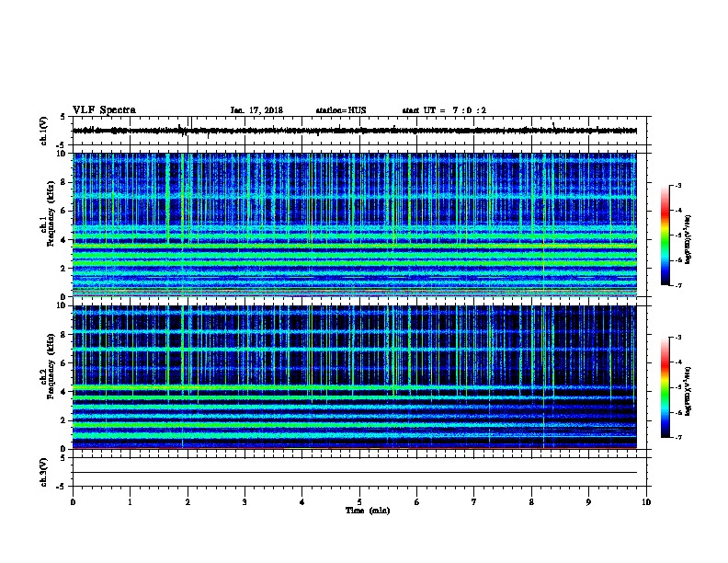Click the ch.1 frequency tick "6"
728x563 pixels.
click(63, 211)
